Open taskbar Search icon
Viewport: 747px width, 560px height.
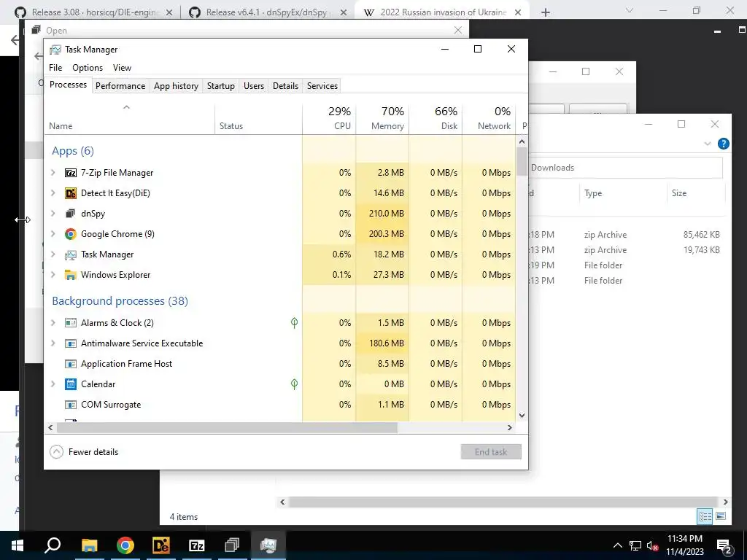[53, 545]
